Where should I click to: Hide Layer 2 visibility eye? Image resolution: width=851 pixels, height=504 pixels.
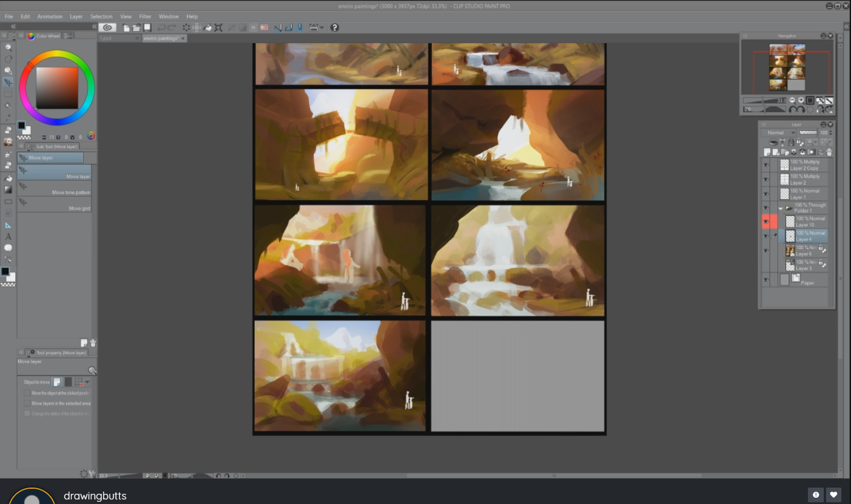[x=766, y=180]
